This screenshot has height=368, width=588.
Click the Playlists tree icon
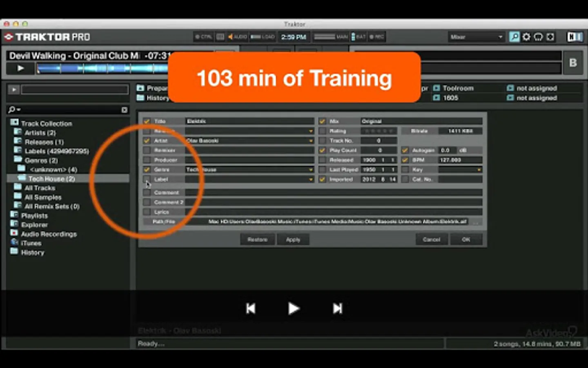coord(14,215)
